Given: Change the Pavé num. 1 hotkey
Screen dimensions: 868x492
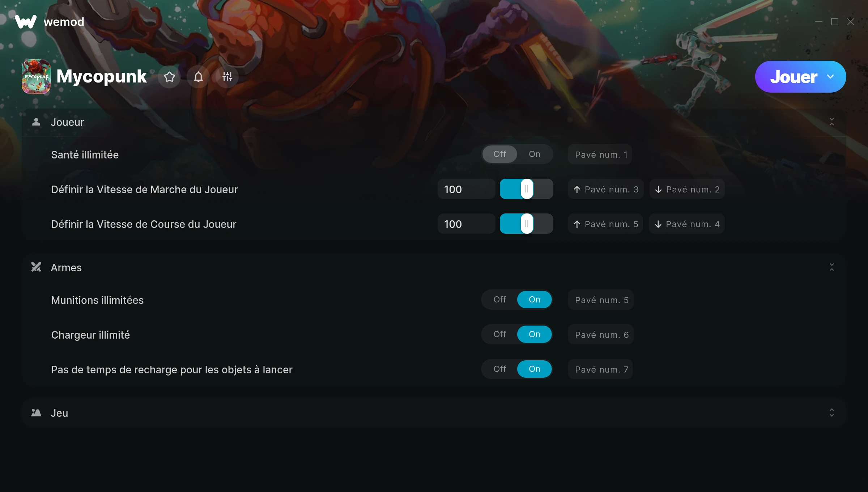Looking at the screenshot, I should (600, 154).
